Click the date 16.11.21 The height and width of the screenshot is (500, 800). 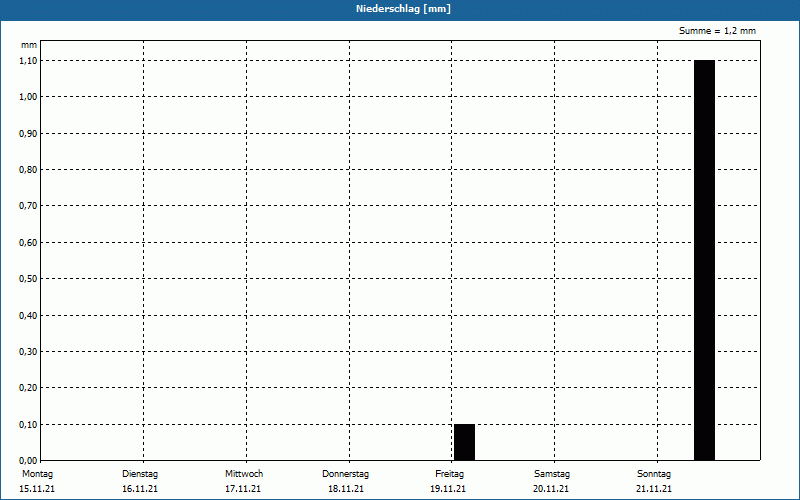(x=140, y=489)
